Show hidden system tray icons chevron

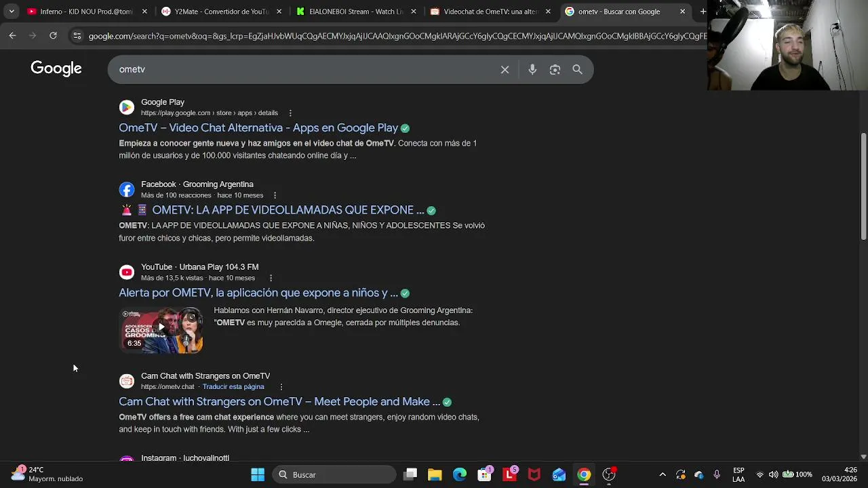[x=663, y=474]
